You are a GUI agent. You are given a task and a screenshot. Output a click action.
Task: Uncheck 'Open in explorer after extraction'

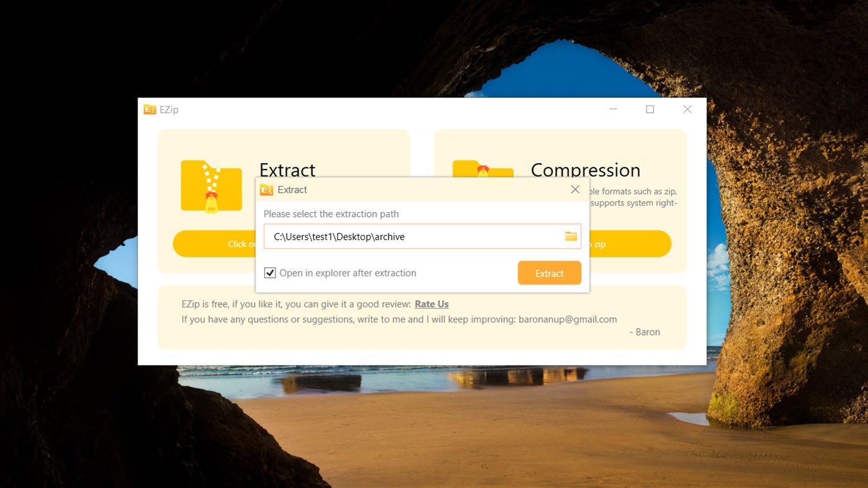270,272
